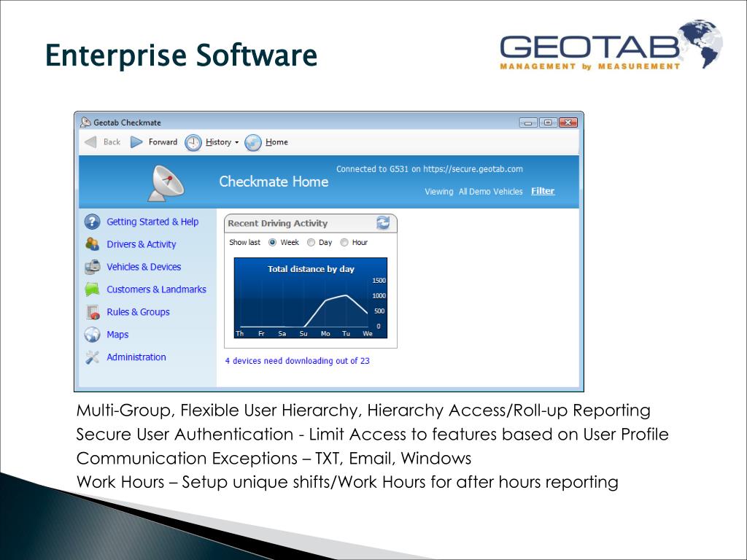The image size is (747, 560).
Task: Click the Back toolbar label
Action: (112, 142)
